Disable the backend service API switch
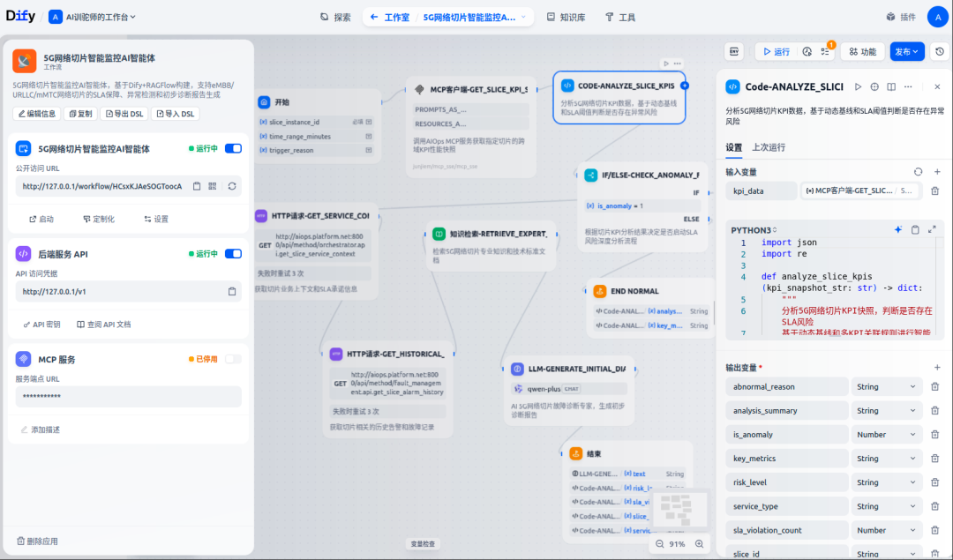The width and height of the screenshot is (953, 560). click(x=233, y=254)
